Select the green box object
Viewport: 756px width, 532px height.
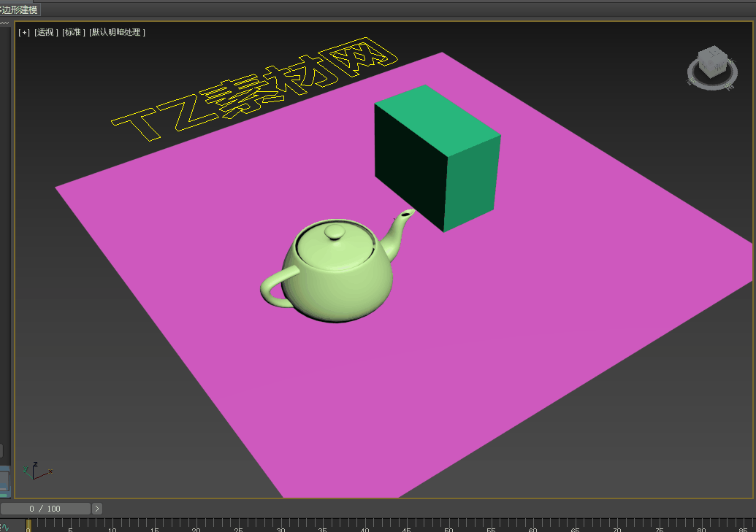coord(437,158)
